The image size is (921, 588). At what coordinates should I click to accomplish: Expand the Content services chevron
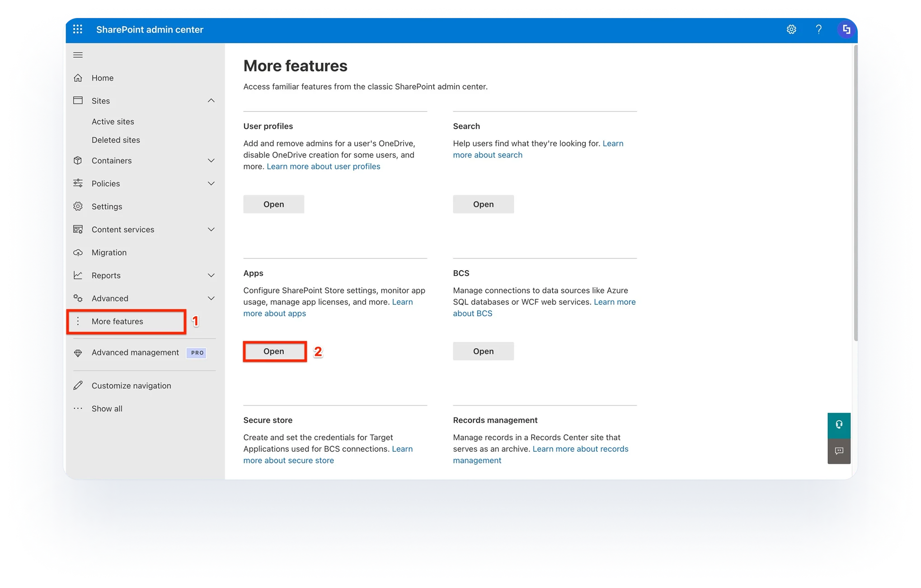(x=211, y=229)
